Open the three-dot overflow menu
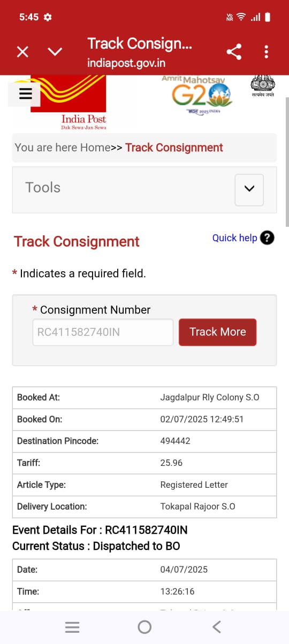This screenshot has height=644, width=289. click(x=266, y=52)
